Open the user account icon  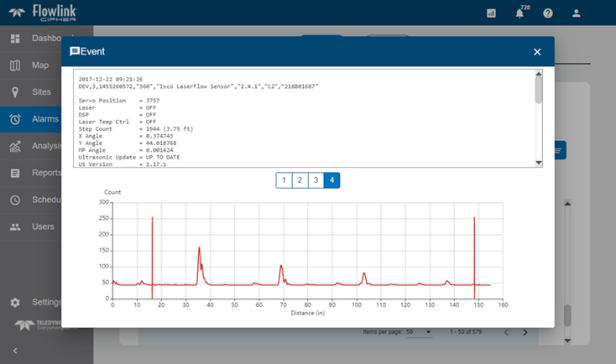point(576,13)
